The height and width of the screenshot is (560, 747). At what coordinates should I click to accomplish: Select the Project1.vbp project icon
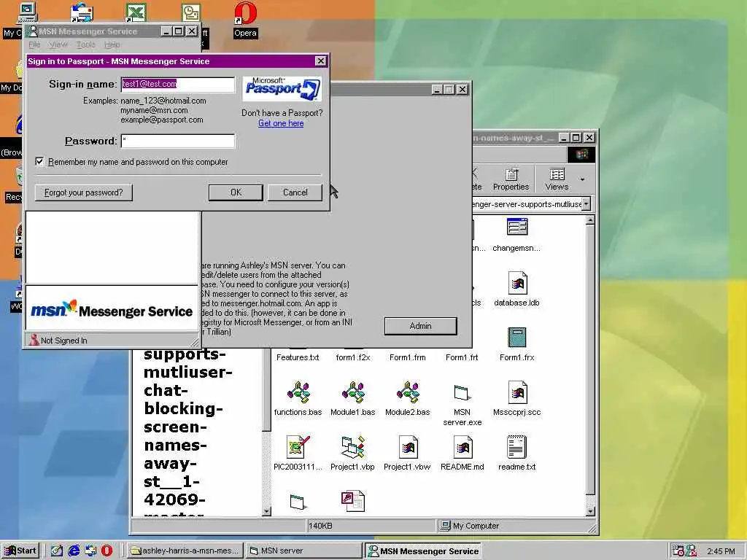click(x=353, y=447)
